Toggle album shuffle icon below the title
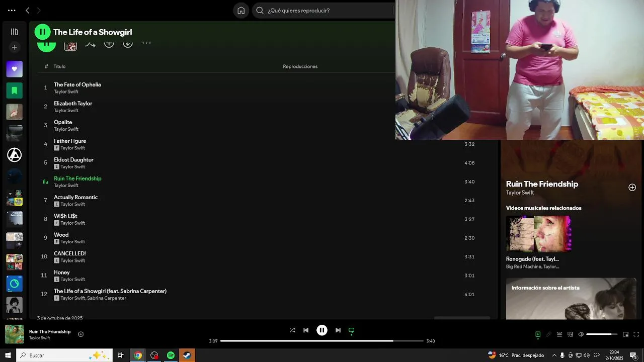This screenshot has width=644, height=362. click(x=90, y=44)
